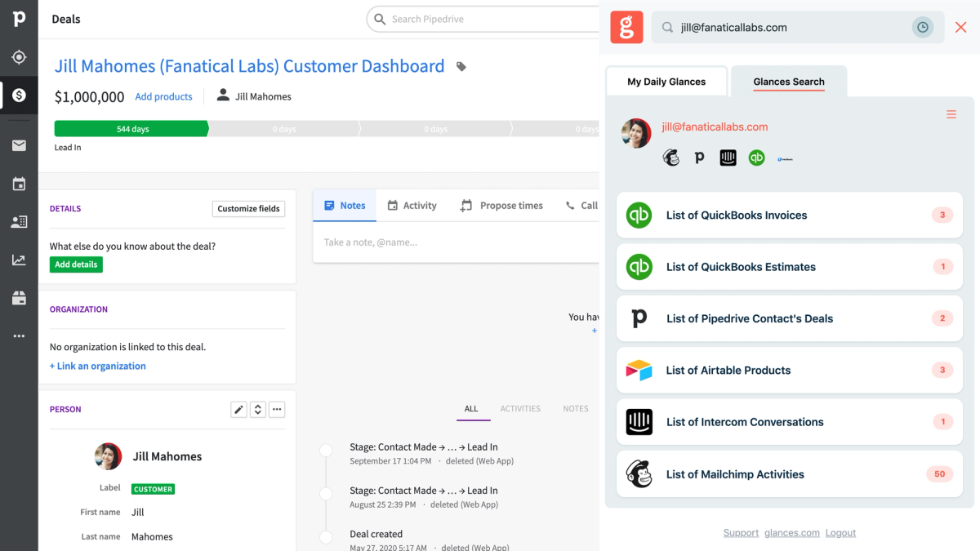
Task: Open List of Pipedrive Contact's Deals
Action: coord(790,318)
